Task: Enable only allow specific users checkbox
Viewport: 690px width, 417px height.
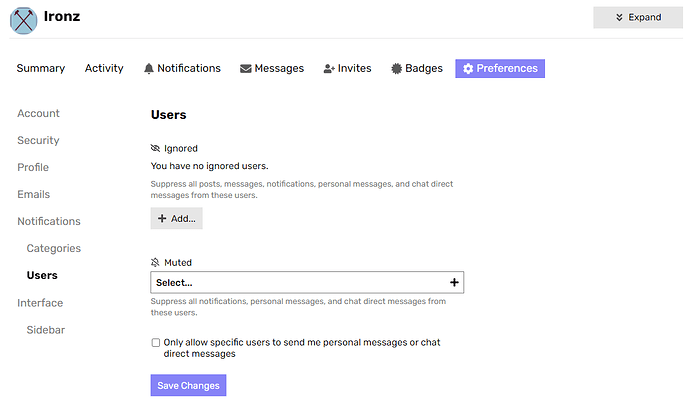Action: [x=156, y=342]
